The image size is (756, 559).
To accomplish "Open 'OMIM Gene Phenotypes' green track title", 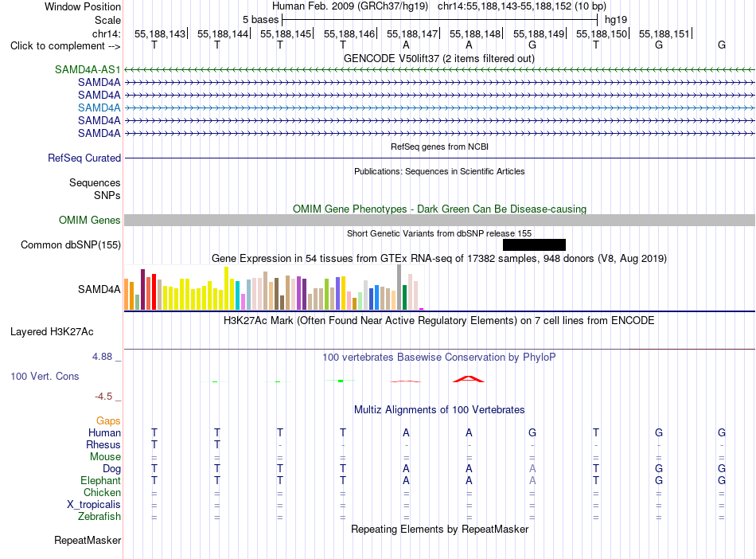I will coord(439,209).
